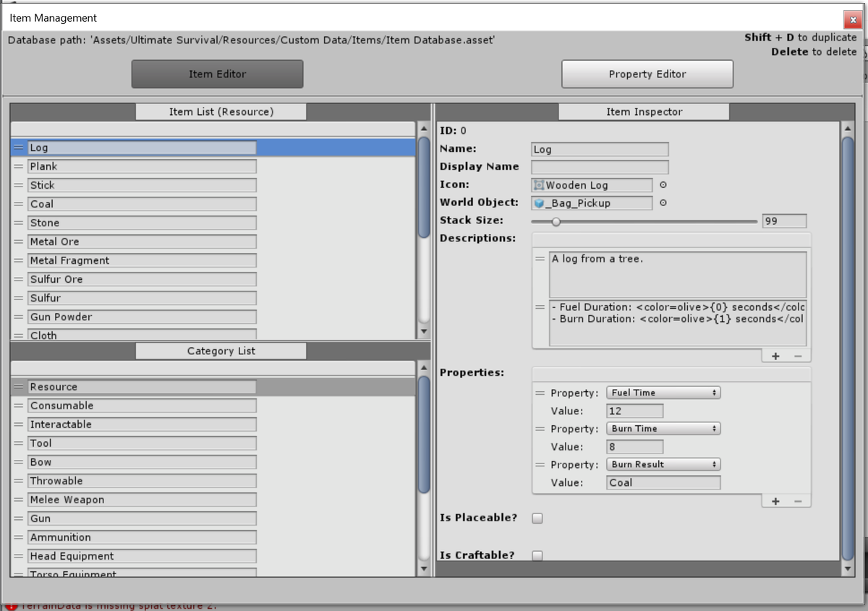Select the Ammunition category

[x=142, y=537]
